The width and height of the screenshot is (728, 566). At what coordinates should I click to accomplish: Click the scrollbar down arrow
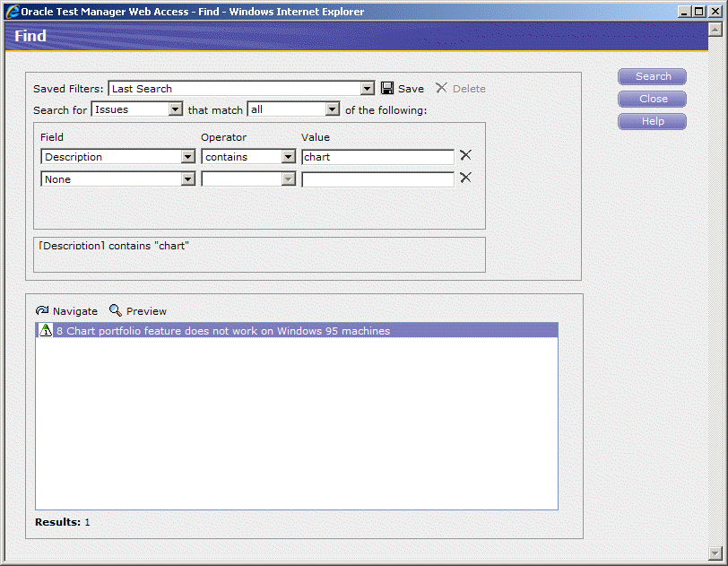(x=715, y=553)
